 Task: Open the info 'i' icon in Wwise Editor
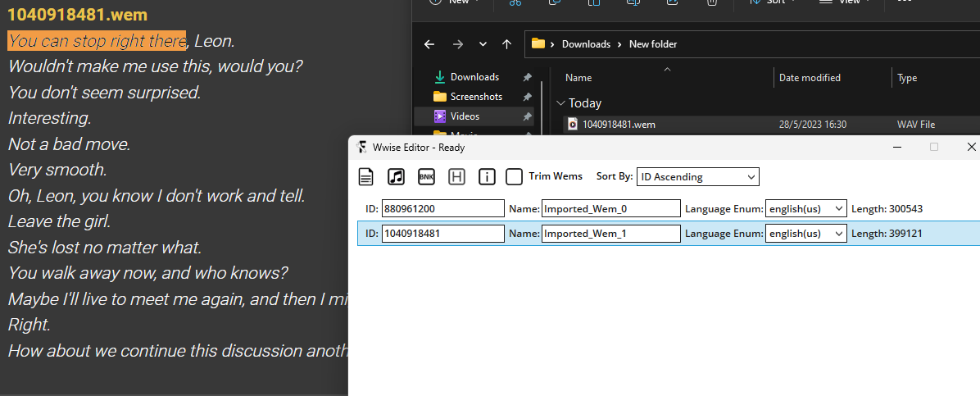(x=487, y=177)
